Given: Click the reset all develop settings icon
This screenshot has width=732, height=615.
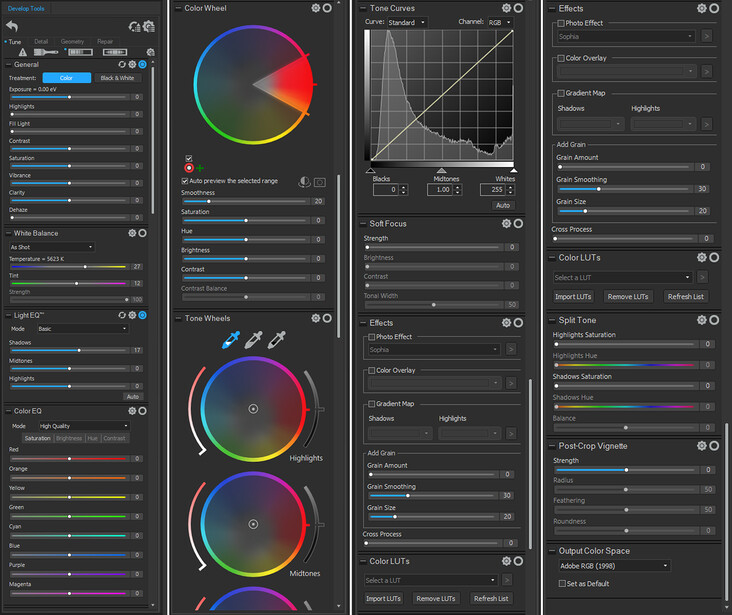Looking at the screenshot, I should [134, 27].
